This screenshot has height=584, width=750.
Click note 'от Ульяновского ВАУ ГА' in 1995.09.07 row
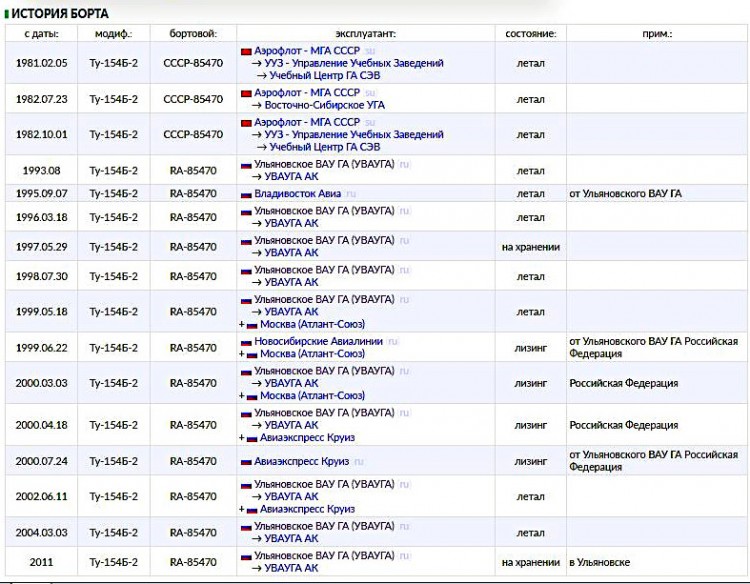click(x=626, y=194)
